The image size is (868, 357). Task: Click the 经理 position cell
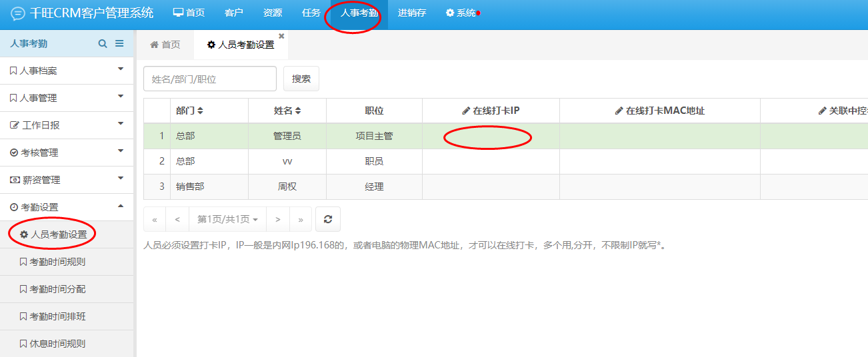coord(374,186)
